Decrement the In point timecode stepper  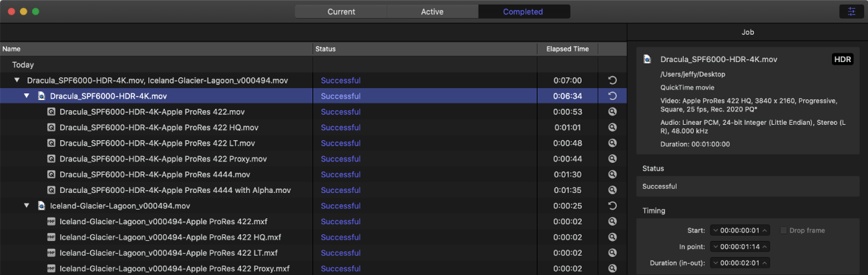click(x=716, y=247)
